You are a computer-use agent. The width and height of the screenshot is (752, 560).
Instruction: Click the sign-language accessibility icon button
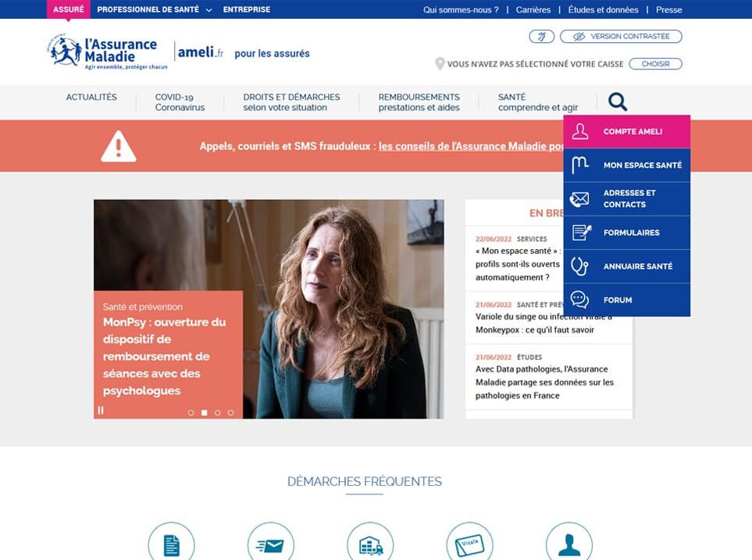pyautogui.click(x=541, y=37)
